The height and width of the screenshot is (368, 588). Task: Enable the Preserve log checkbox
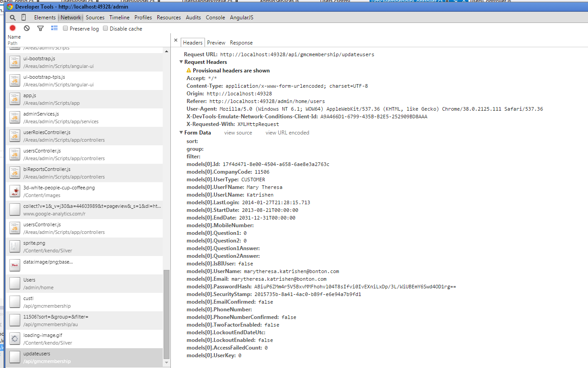pyautogui.click(x=66, y=29)
